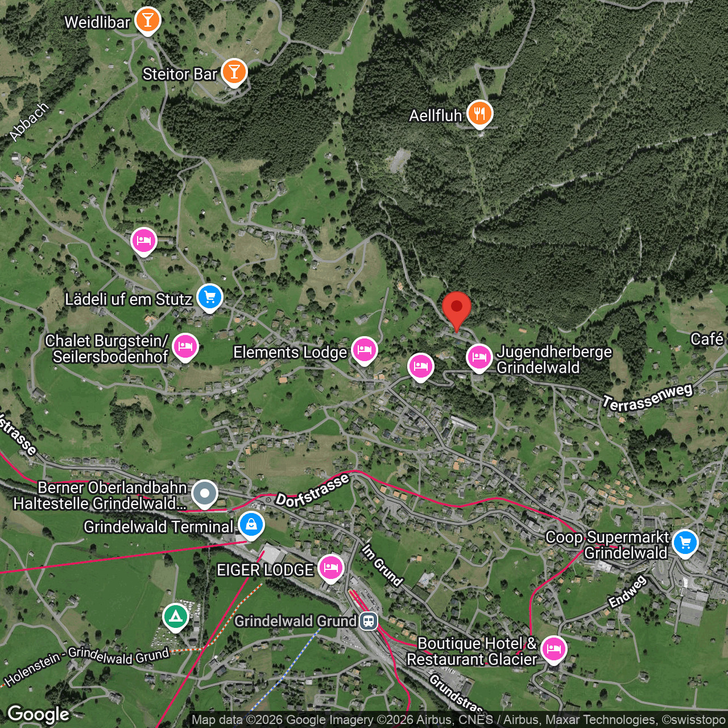The width and height of the screenshot is (728, 728).
Task: Click the grey Berner Oberlandbahn Haltestelle marker
Action: coord(205,494)
